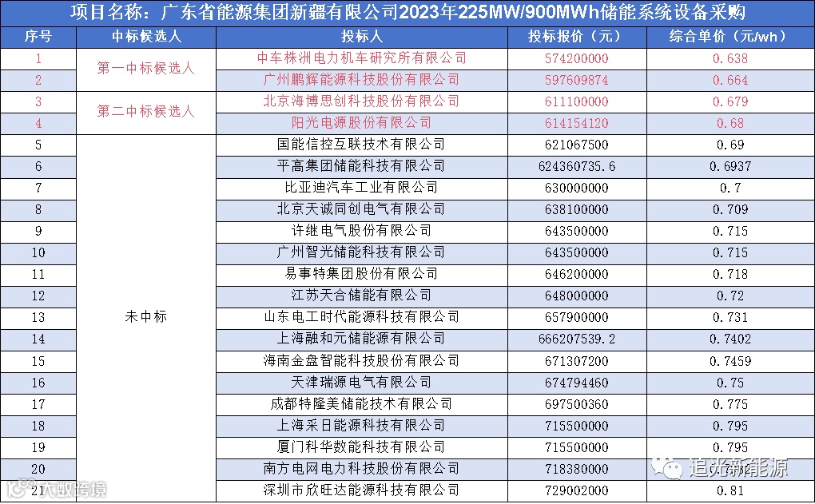Viewport: 815px width, 504px height.
Task: Select the 未中标 cell
Action: 146,317
